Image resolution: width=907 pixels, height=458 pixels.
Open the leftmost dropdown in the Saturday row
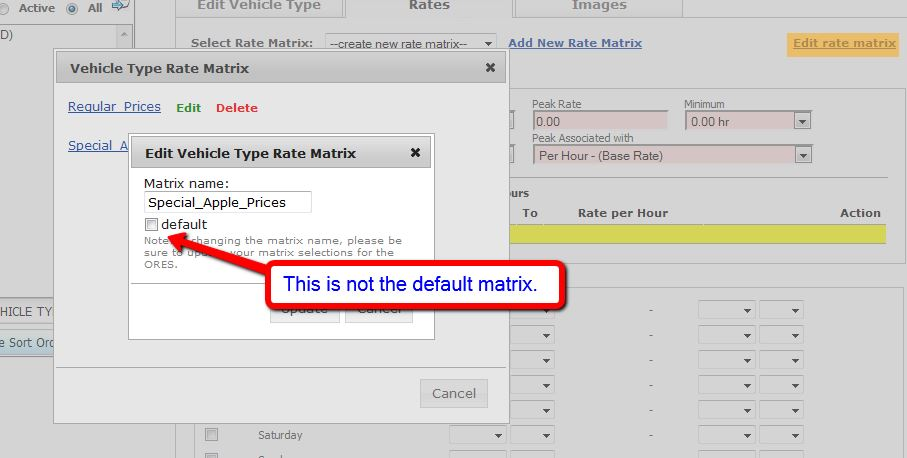477,435
